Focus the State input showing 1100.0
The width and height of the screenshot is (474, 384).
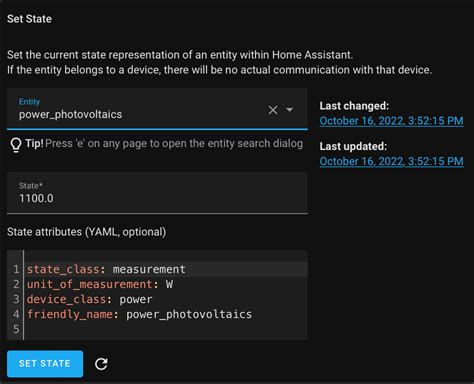pos(157,193)
